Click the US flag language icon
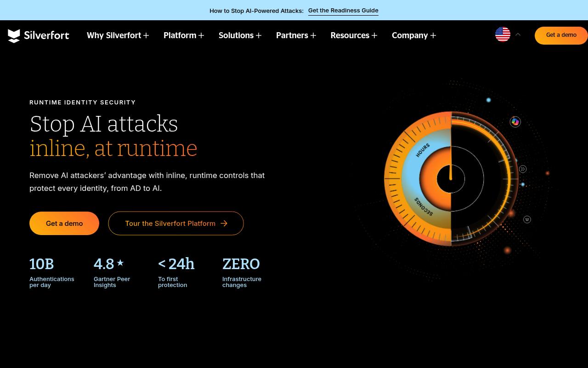Viewport: 588px width, 368px height. (503, 34)
